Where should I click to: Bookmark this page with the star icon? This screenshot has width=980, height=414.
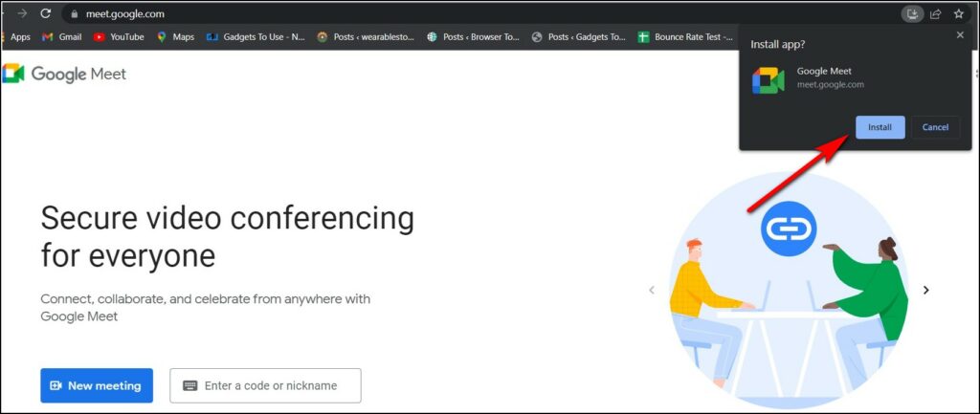coord(959,13)
